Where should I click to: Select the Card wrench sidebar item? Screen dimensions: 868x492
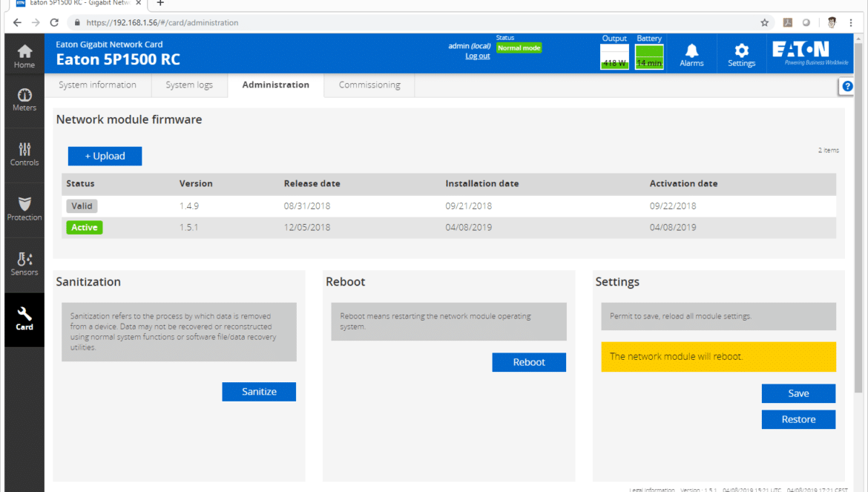[x=24, y=319]
